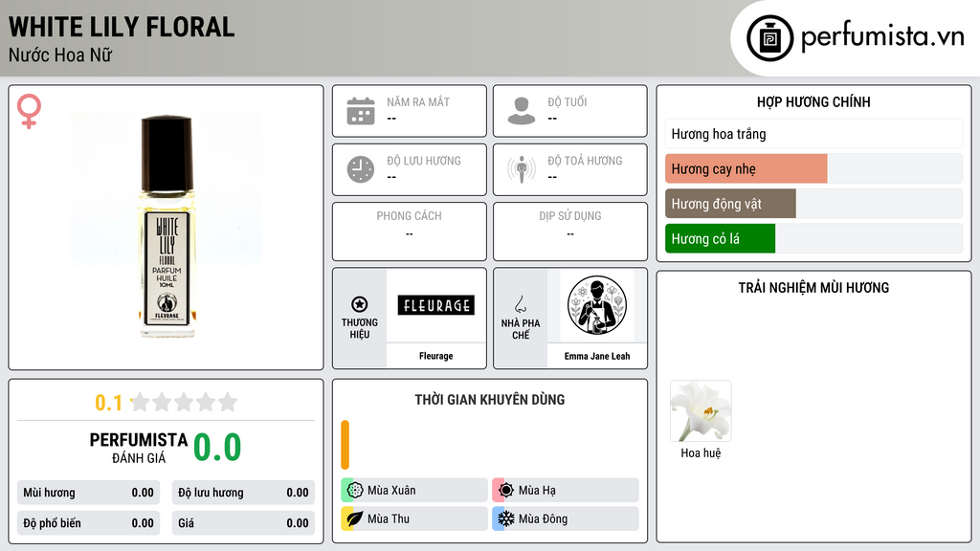
Task: Click the Nước Hoa Nữ subtitle
Action: 60,55
